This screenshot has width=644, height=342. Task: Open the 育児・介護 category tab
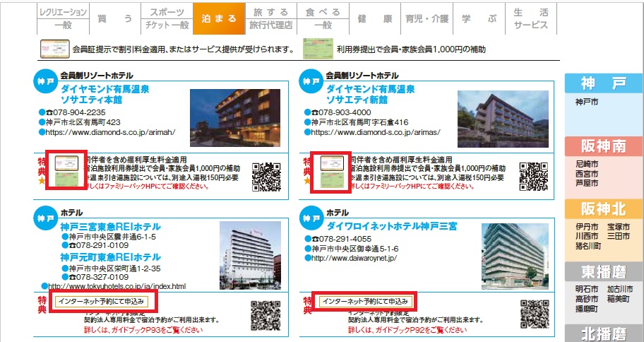(x=427, y=18)
